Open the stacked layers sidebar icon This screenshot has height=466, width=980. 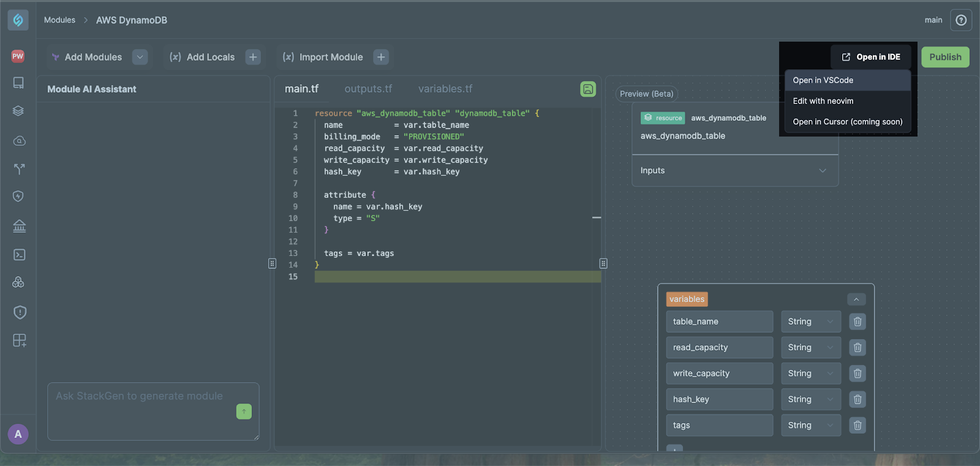click(x=18, y=111)
